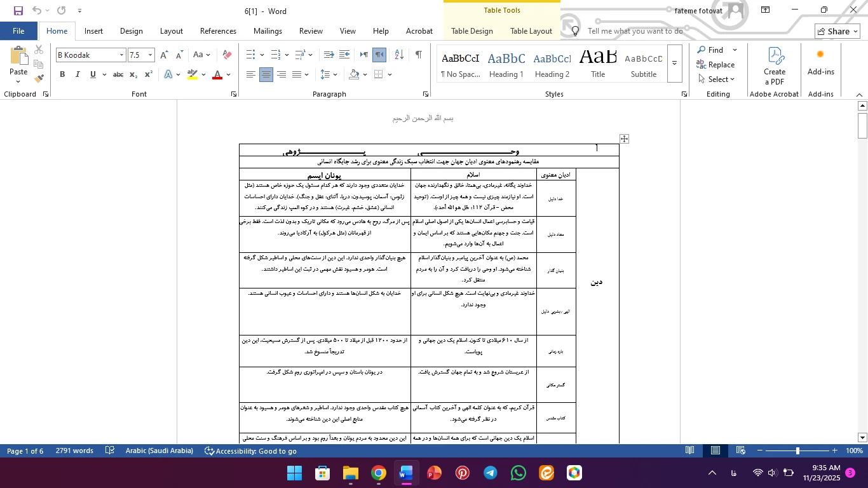
Task: Open the Table Design tab
Action: tap(471, 31)
